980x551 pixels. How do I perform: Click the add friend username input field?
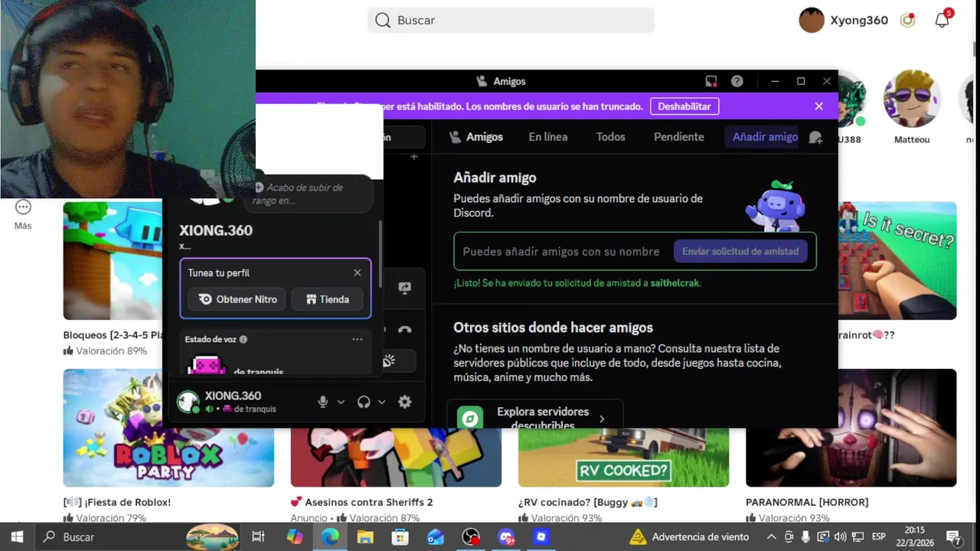click(x=561, y=251)
